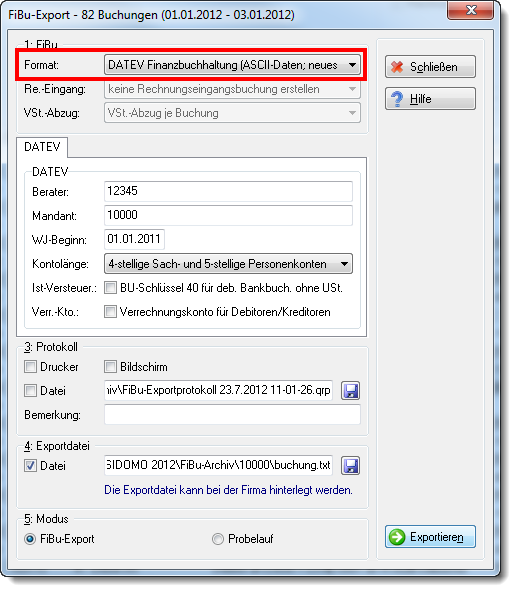516x592 pixels.
Task: Select the Probelauf radio button
Action: tap(218, 539)
